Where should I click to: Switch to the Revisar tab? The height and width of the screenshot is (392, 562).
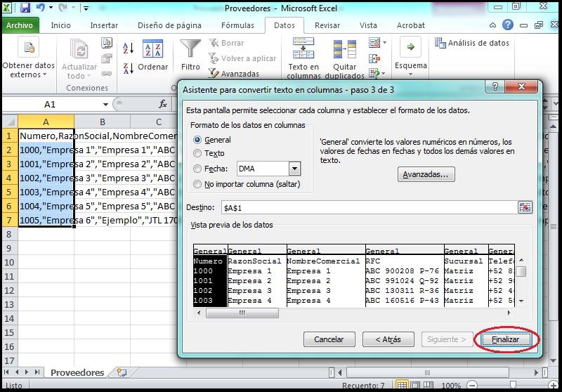327,25
